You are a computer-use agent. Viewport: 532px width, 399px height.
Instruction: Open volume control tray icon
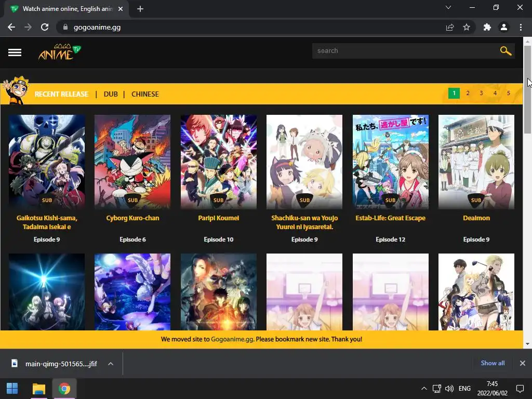tap(449, 389)
